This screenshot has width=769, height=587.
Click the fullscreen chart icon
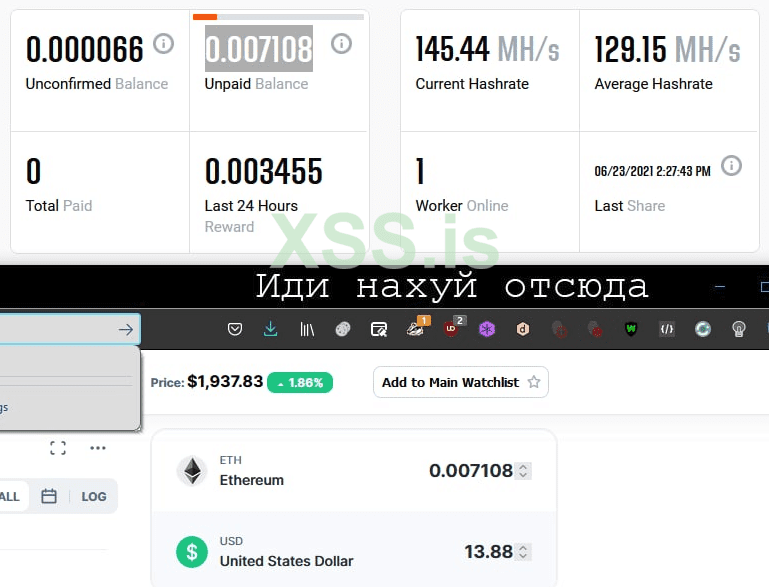(58, 448)
